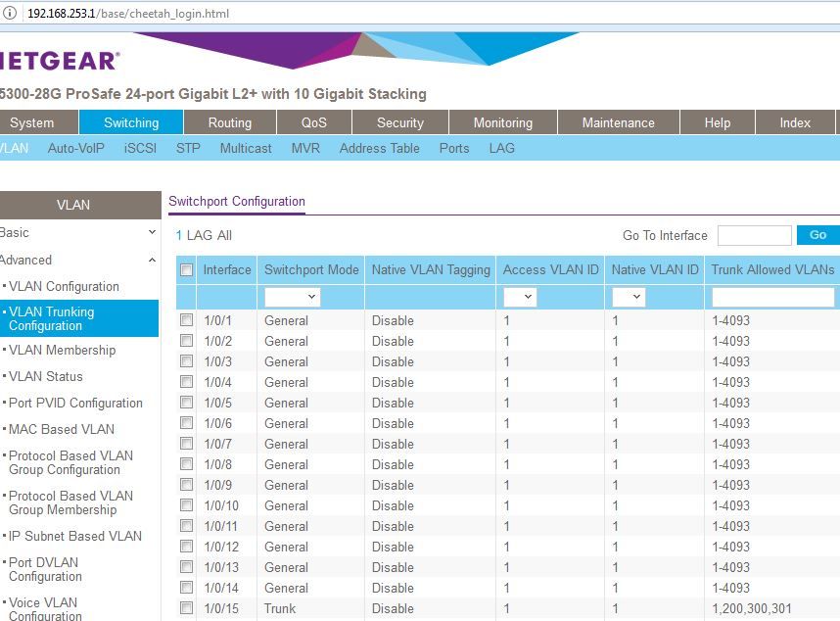Toggle checkbox for interface 1/0/8

(186, 464)
